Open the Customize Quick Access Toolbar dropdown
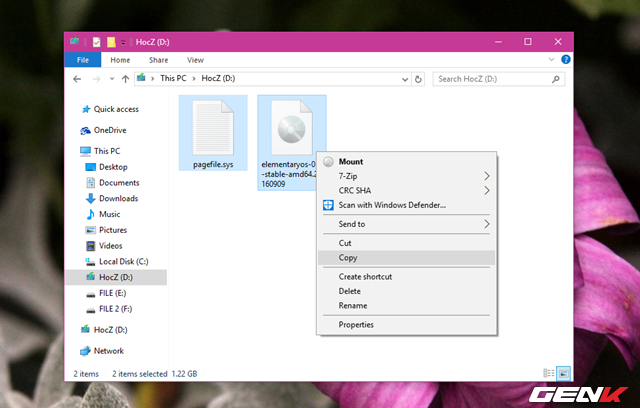Viewport: 640px width, 408px height. tap(123, 42)
